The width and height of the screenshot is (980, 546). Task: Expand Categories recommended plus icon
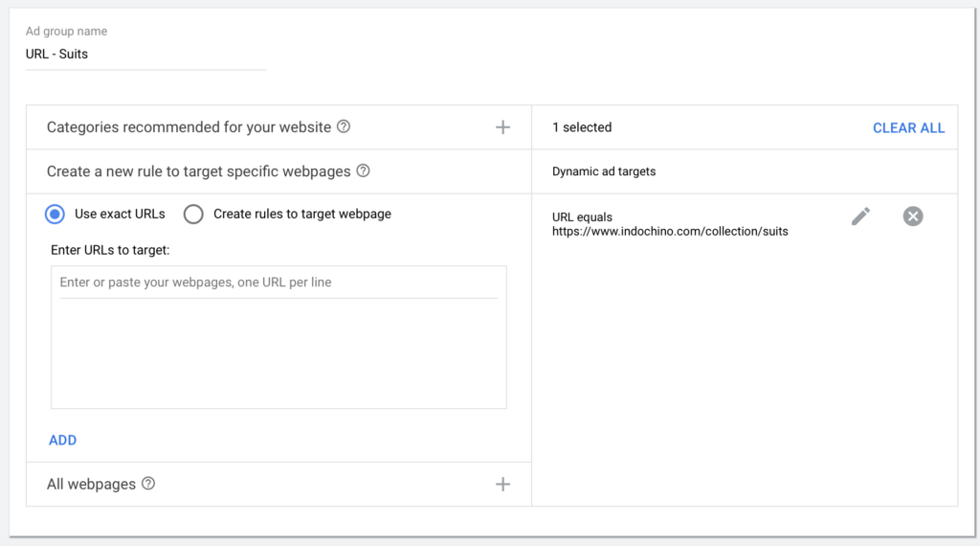(502, 127)
